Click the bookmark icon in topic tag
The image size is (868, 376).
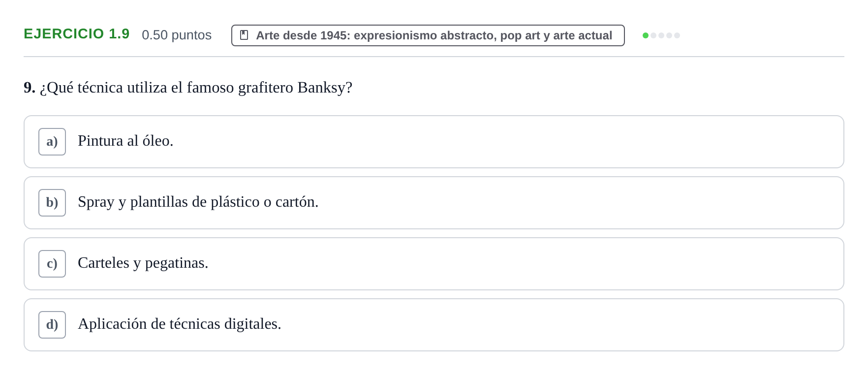pos(244,35)
